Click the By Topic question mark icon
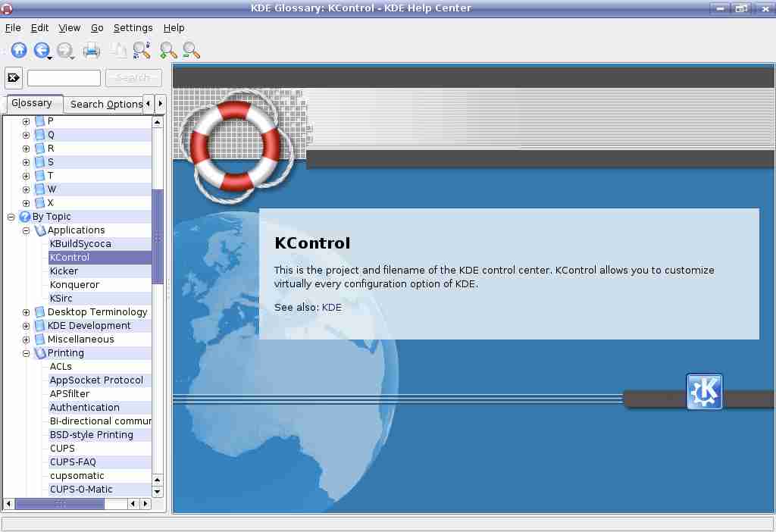Viewport: 776px width, 532px height. point(25,216)
